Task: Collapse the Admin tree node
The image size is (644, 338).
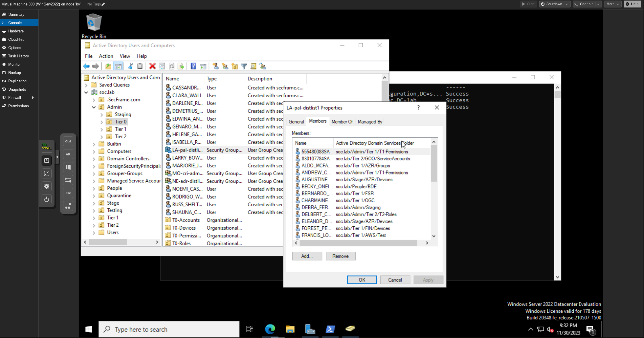Action: 94,107
